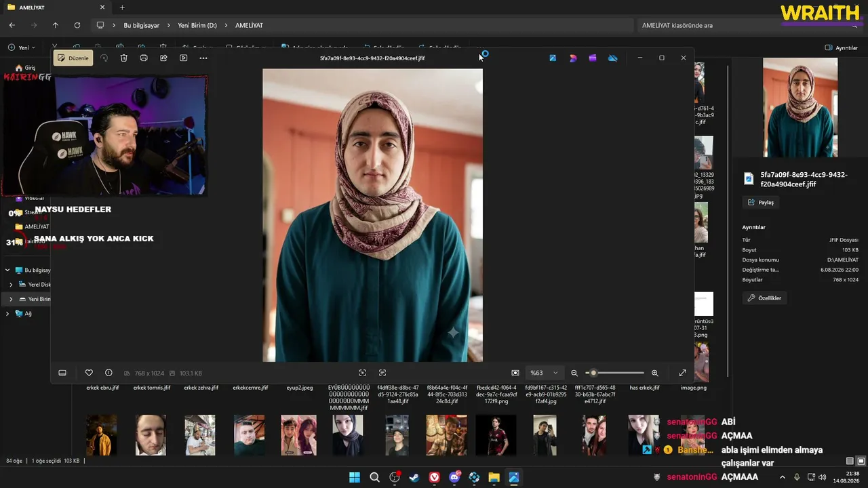
Task: Expand the Ağ network tree node
Action: pyautogui.click(x=7, y=314)
